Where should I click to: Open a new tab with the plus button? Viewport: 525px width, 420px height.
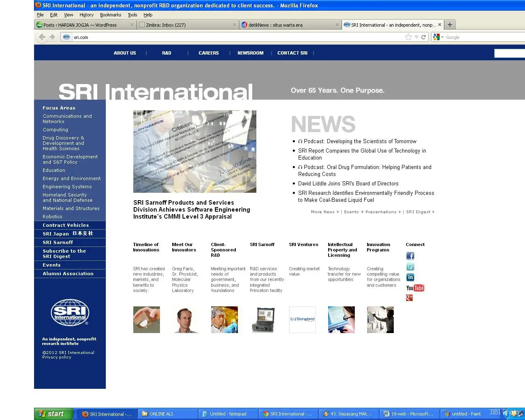point(450,25)
